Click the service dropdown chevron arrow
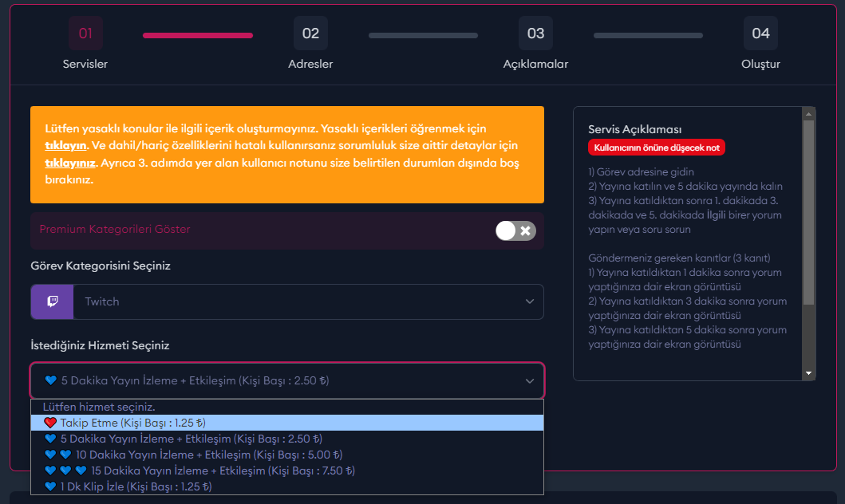845x504 pixels. [x=530, y=381]
